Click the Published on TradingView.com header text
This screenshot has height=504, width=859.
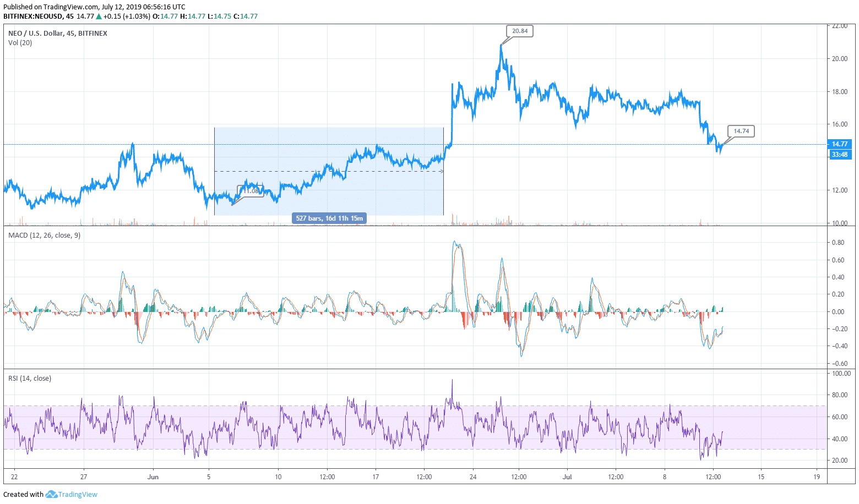coord(94,7)
